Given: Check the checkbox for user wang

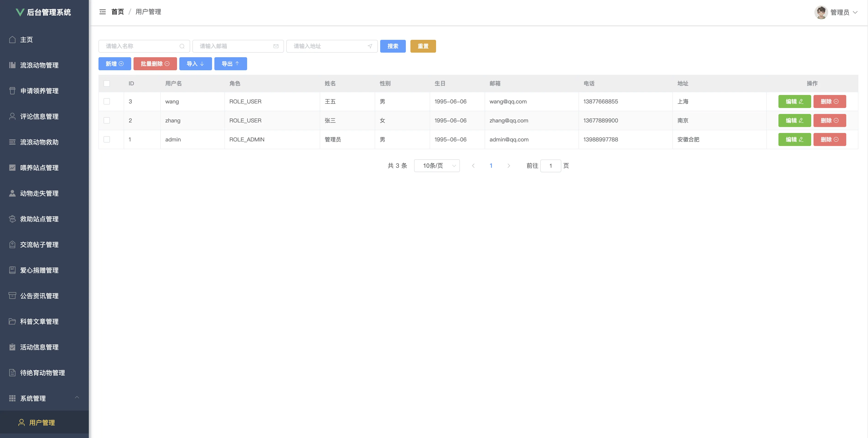Looking at the screenshot, I should (x=107, y=101).
